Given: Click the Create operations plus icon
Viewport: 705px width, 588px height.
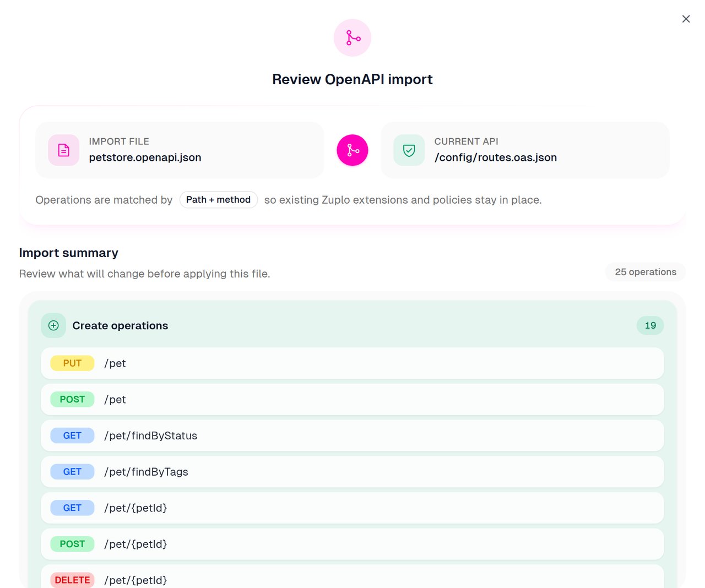Looking at the screenshot, I should click(53, 325).
